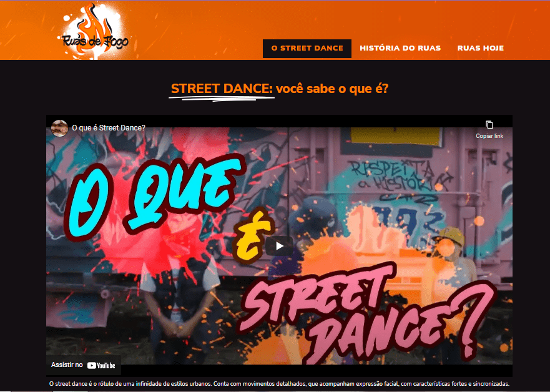Select RUAS HOJE in the navigation
Viewport: 550px width, 392px height.
(x=481, y=49)
